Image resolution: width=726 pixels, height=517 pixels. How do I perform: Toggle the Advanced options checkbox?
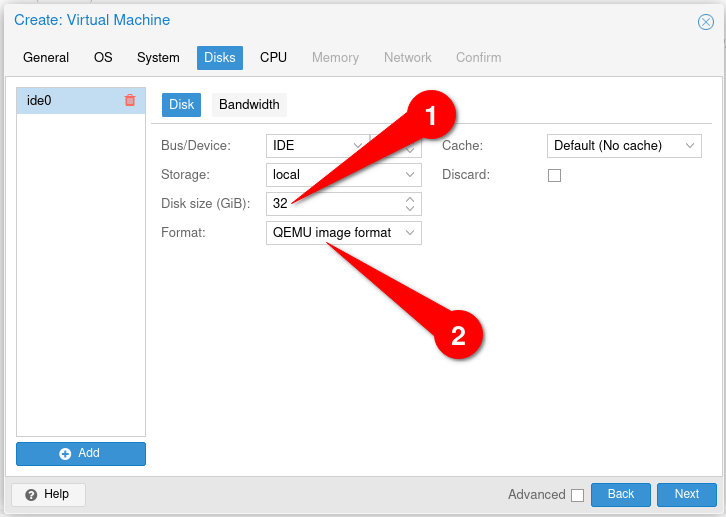pos(577,495)
